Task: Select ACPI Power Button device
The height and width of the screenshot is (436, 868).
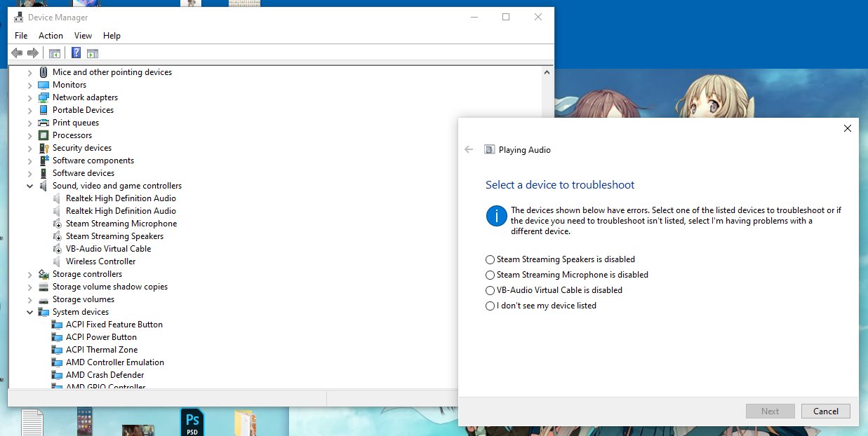Action: pos(101,337)
